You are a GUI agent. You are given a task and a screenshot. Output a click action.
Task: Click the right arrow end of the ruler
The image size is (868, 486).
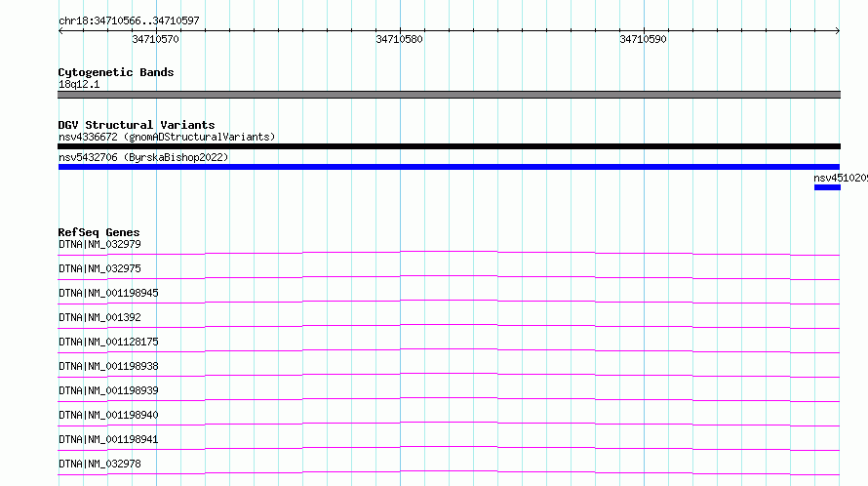[837, 30]
